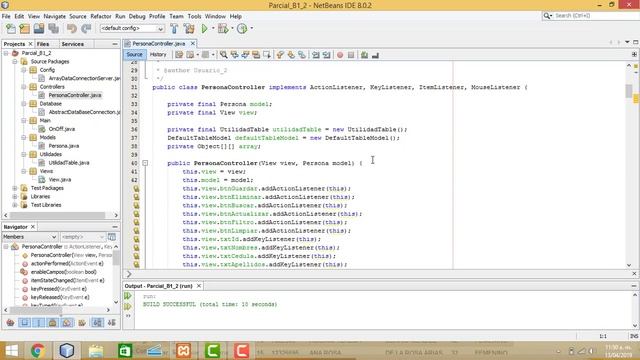Click Clean and Build Project icon

pos(189,29)
